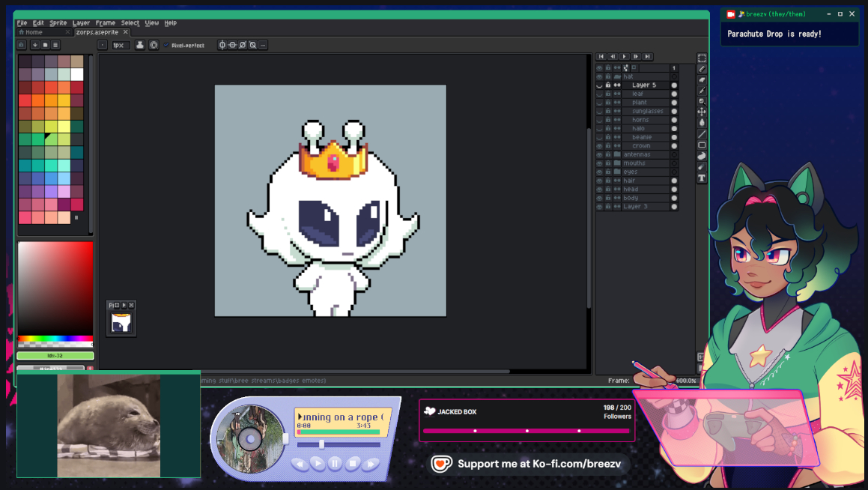Pick the Zoom magnifier tool
Screen dimensions: 868x490
pyautogui.click(x=702, y=101)
